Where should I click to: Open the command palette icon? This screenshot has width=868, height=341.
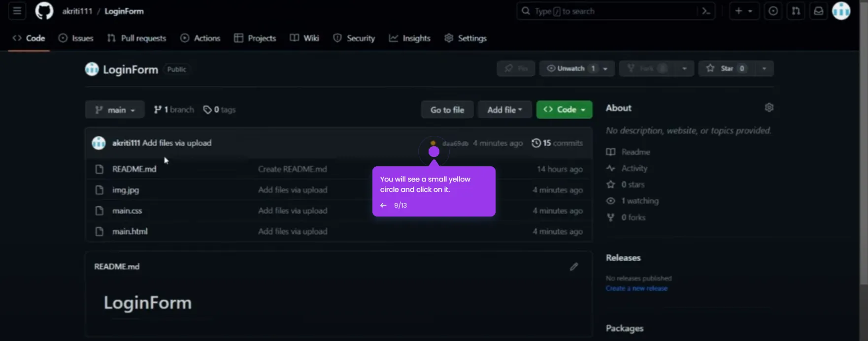click(x=706, y=11)
